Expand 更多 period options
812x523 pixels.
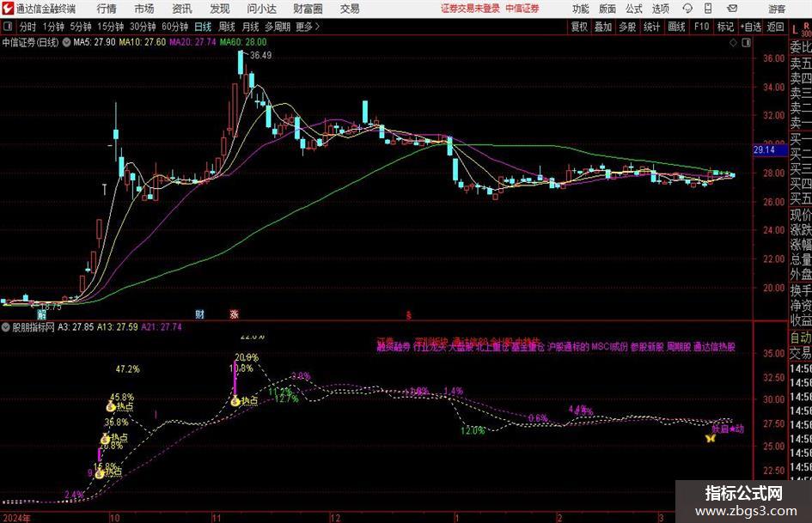click(x=308, y=27)
